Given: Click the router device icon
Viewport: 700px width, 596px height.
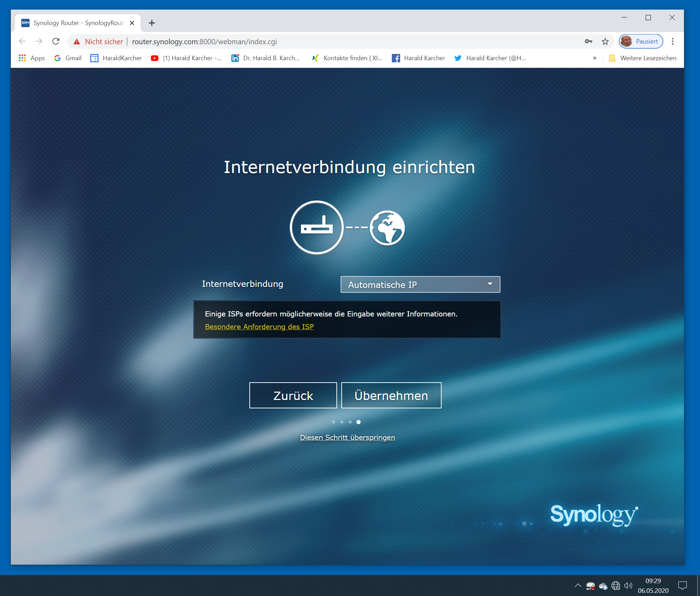Looking at the screenshot, I should tap(317, 228).
